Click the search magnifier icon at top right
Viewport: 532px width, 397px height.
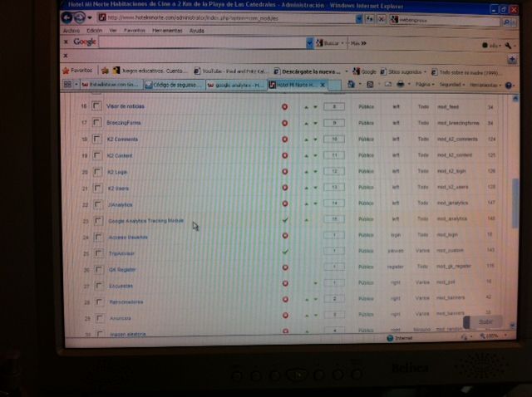506,22
